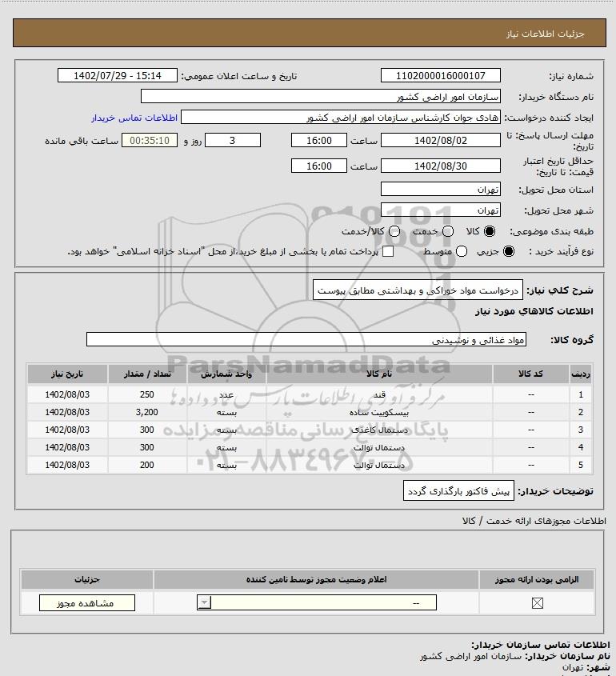Click the buyer organization name field
The width and height of the screenshot is (616, 676).
click(x=321, y=96)
